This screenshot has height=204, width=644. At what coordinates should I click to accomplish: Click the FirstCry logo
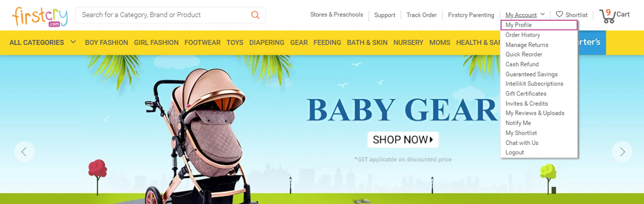click(x=40, y=17)
